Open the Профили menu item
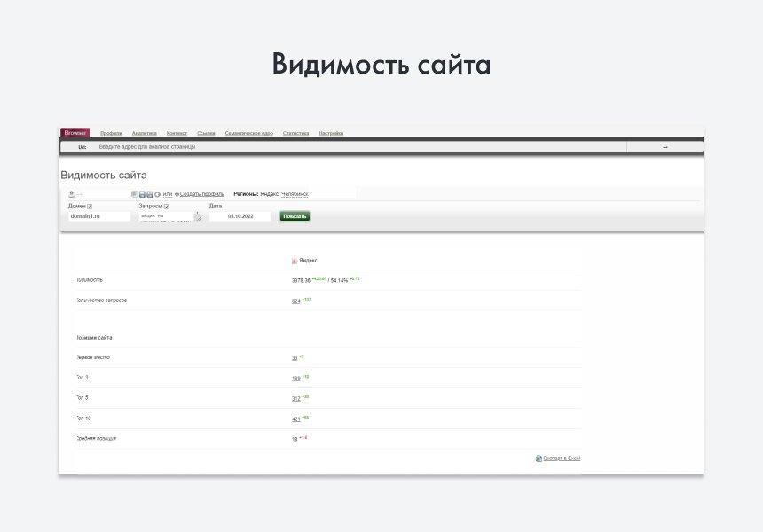The image size is (763, 532). click(x=111, y=133)
